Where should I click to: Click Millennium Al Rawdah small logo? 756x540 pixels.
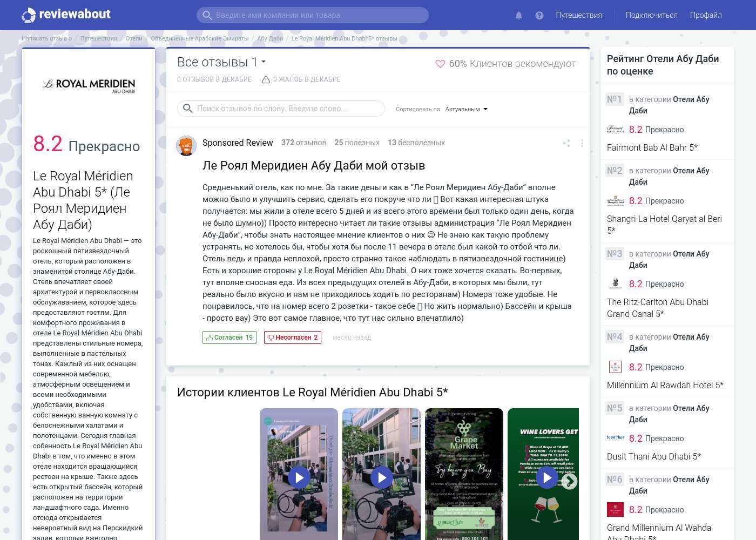(615, 367)
